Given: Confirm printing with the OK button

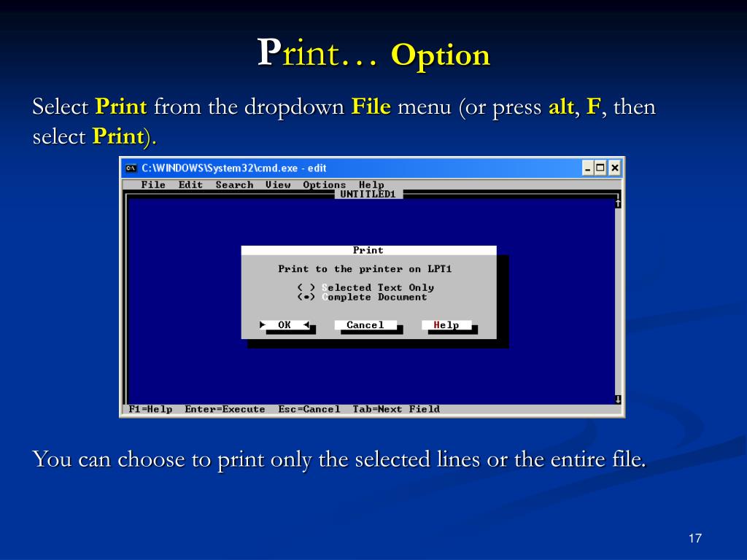Looking at the screenshot, I should (x=285, y=324).
